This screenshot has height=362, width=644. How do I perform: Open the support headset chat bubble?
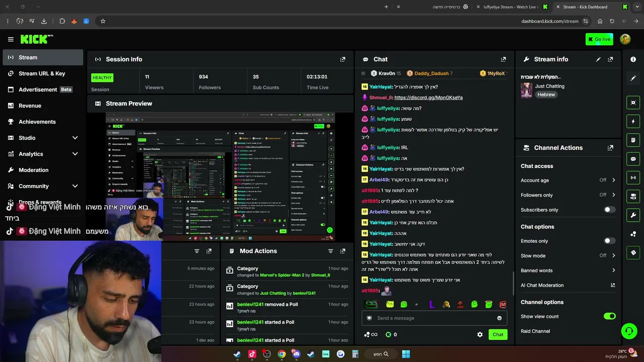[629, 331]
